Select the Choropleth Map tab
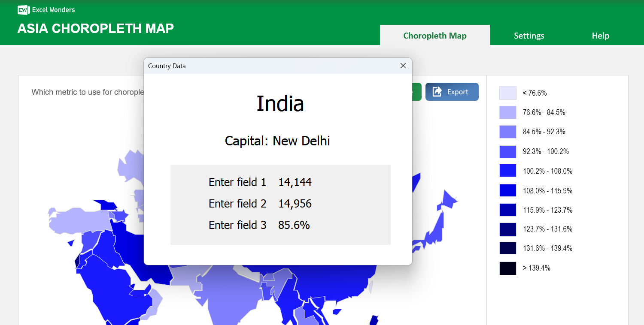644x325 pixels. pos(434,36)
